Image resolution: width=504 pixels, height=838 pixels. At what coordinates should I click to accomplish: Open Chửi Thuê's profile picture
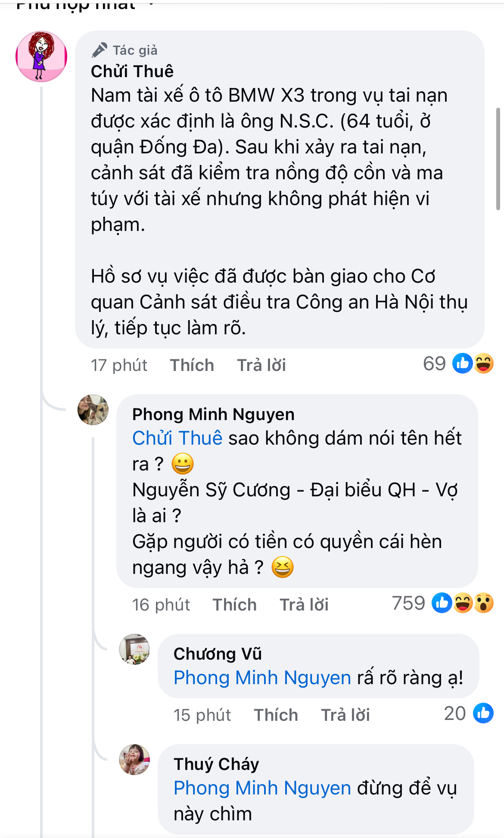point(41,56)
